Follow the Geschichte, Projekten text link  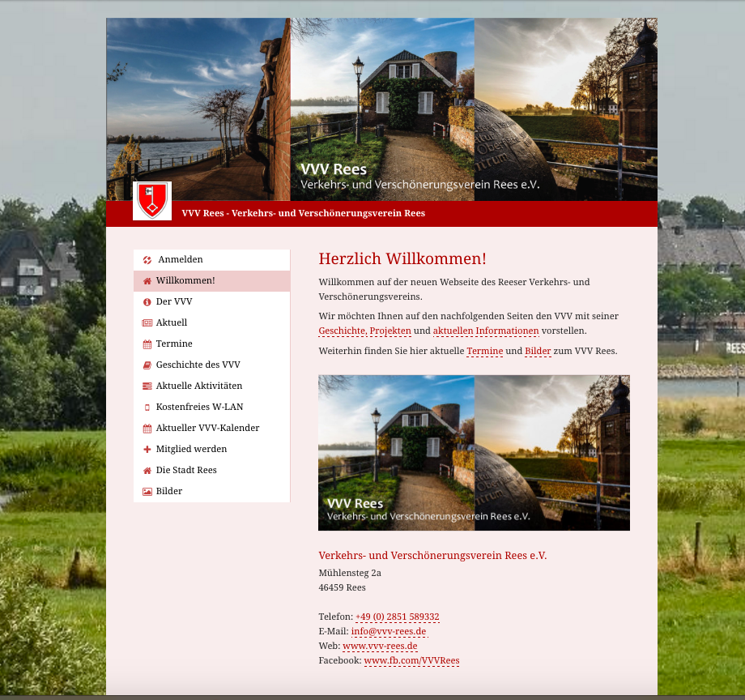pyautogui.click(x=364, y=331)
